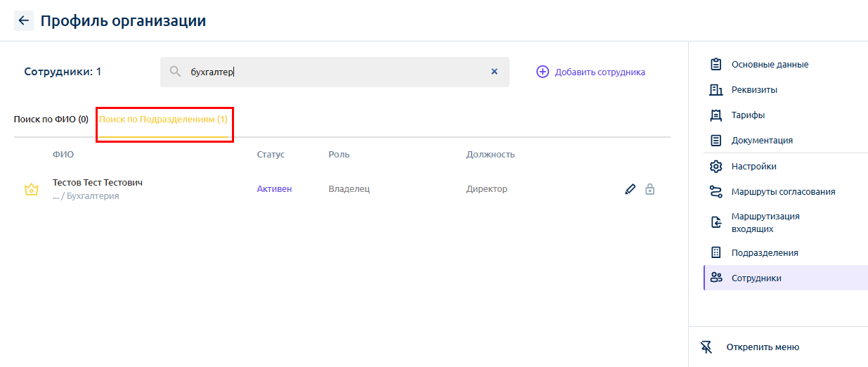Click into the search field containing бухгалтер
The image size is (868, 367).
pyautogui.click(x=335, y=72)
